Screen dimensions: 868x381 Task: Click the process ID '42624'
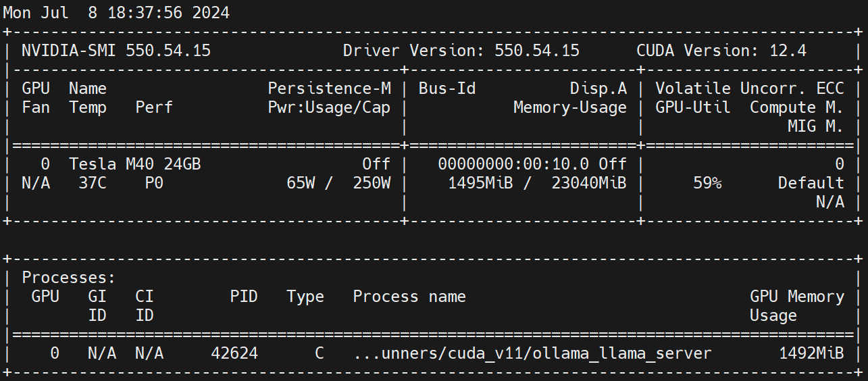(234, 353)
